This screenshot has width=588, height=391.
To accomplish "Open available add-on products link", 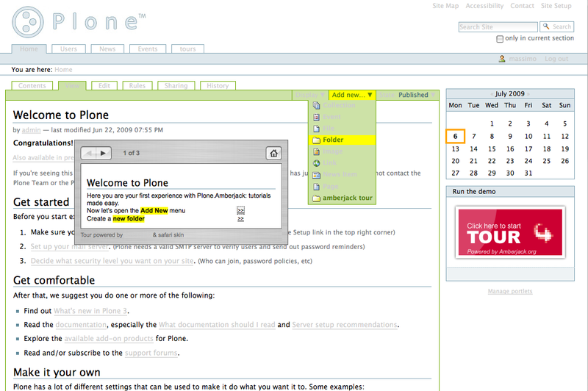I will tap(109, 339).
